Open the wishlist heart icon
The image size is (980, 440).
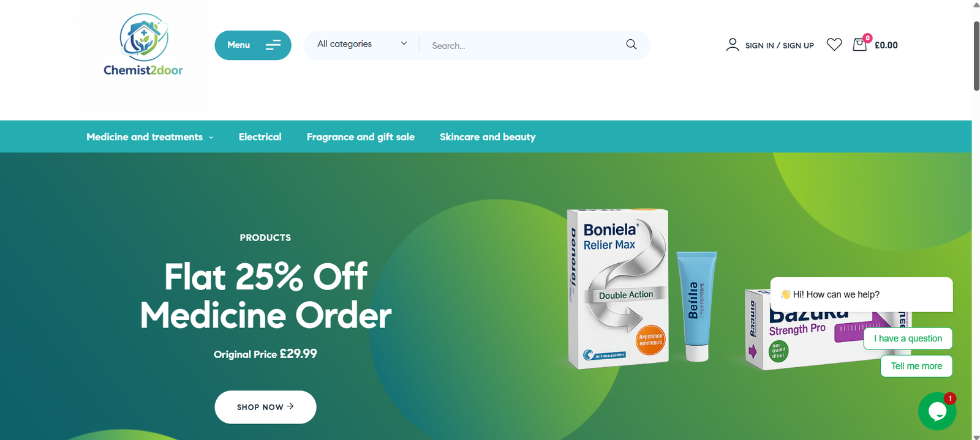point(834,45)
